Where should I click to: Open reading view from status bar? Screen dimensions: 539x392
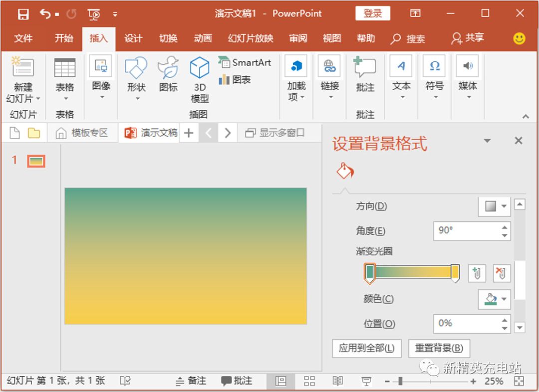(338, 381)
